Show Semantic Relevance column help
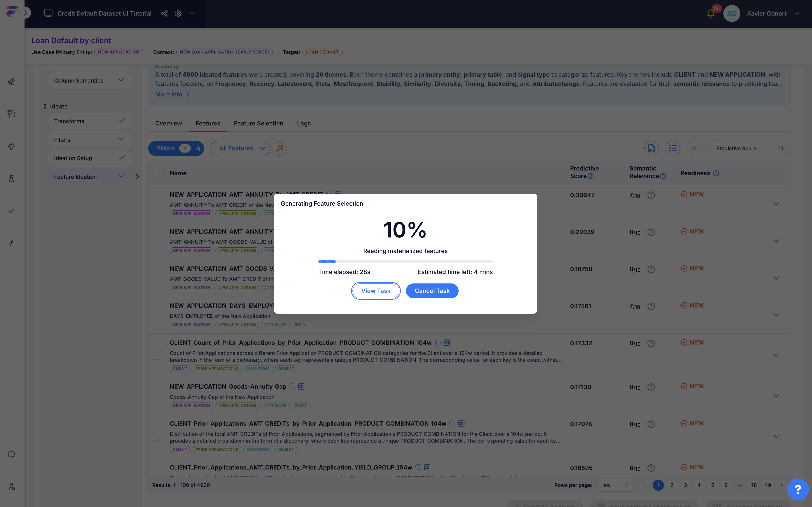Screen dimensions: 812x507 [x=663, y=176]
